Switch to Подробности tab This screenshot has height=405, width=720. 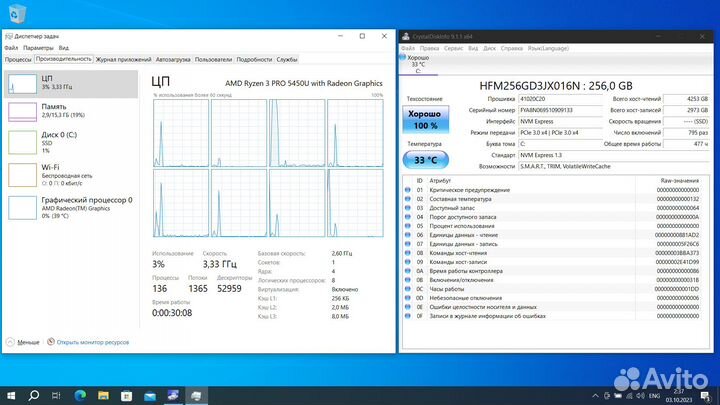point(254,59)
